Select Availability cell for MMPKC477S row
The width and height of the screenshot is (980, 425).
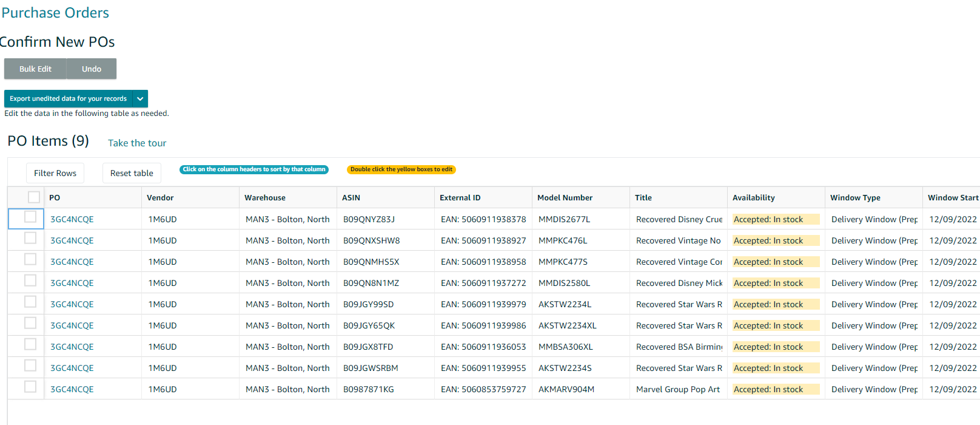[x=776, y=262]
